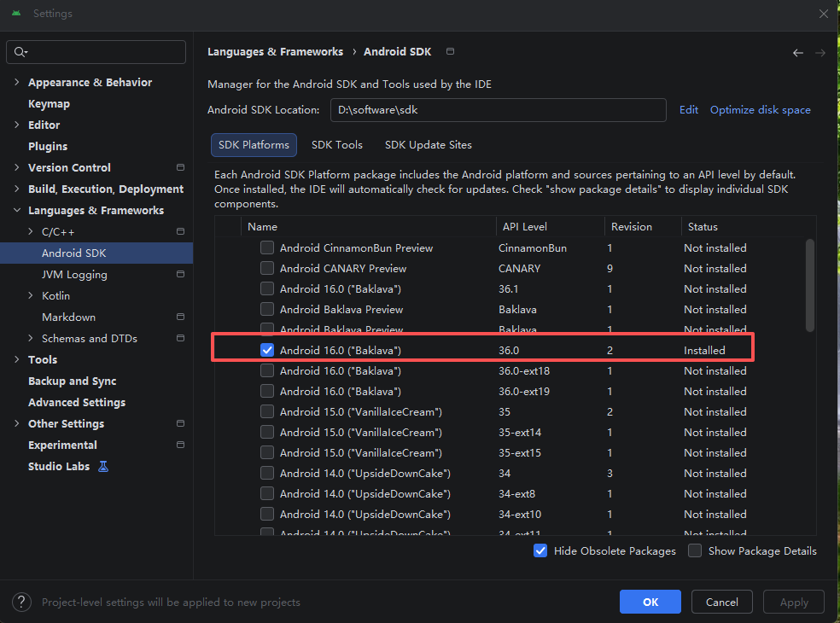Viewport: 840px width, 623px height.
Task: Select API level text 34-ext8
Action: click(516, 493)
